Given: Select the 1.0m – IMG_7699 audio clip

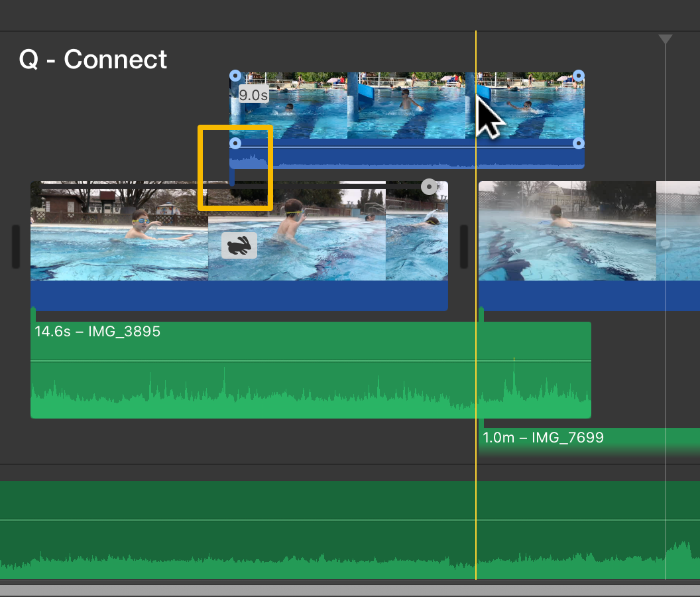Looking at the screenshot, I should coord(589,442).
